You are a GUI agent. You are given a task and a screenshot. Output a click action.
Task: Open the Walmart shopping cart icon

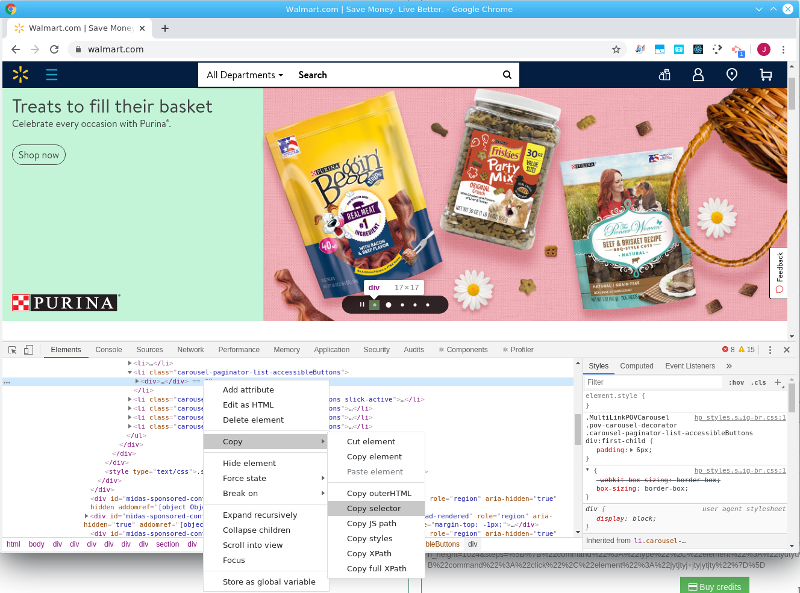point(765,74)
